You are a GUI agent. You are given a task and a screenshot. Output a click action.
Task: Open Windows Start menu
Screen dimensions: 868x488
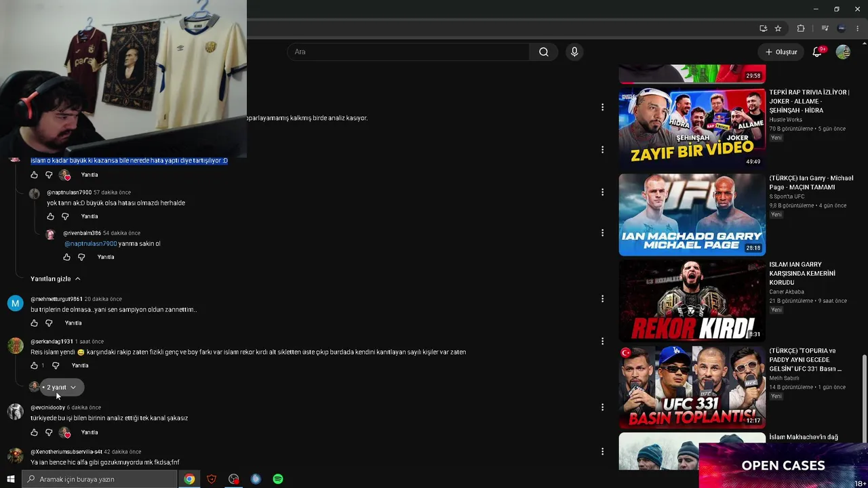[x=10, y=479]
